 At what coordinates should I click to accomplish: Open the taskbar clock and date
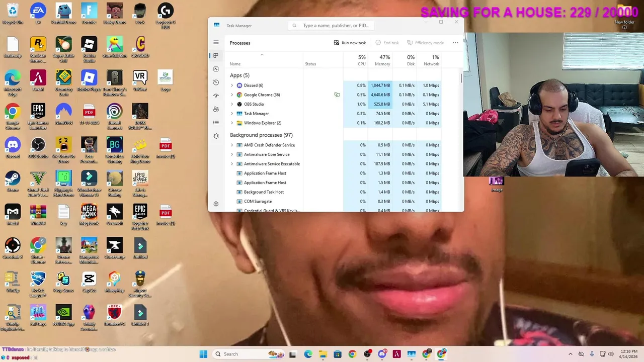point(629,354)
